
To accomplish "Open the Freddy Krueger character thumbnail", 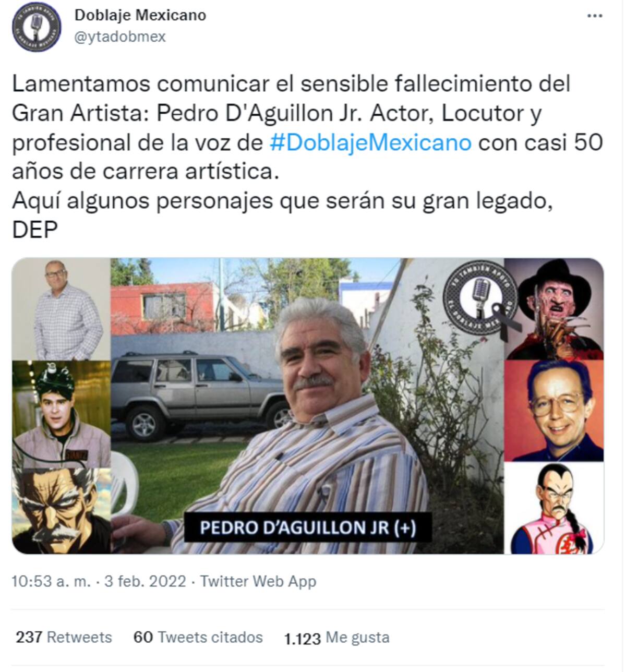I will tap(553, 309).
